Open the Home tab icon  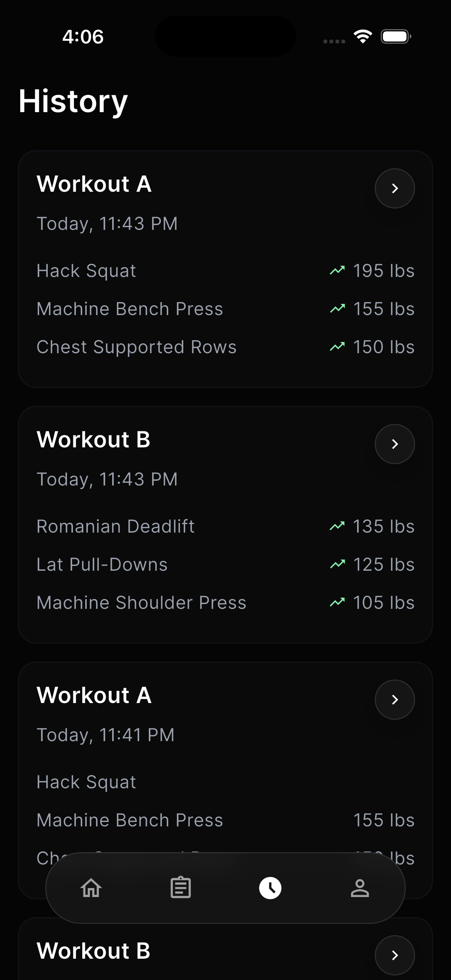point(91,888)
